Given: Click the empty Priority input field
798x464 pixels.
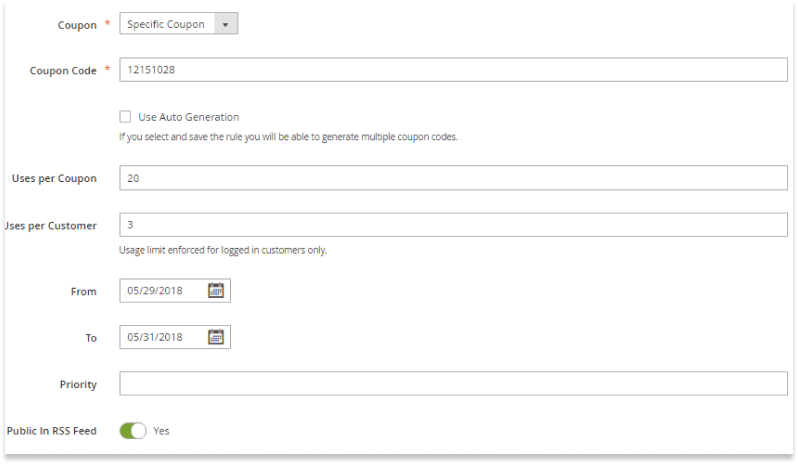Looking at the screenshot, I should point(453,384).
